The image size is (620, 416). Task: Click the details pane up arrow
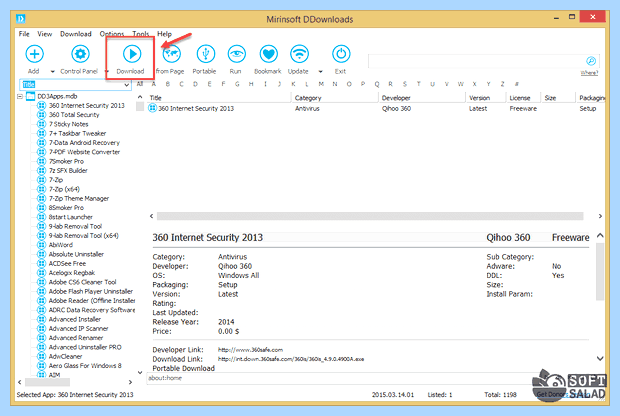pyautogui.click(x=600, y=236)
